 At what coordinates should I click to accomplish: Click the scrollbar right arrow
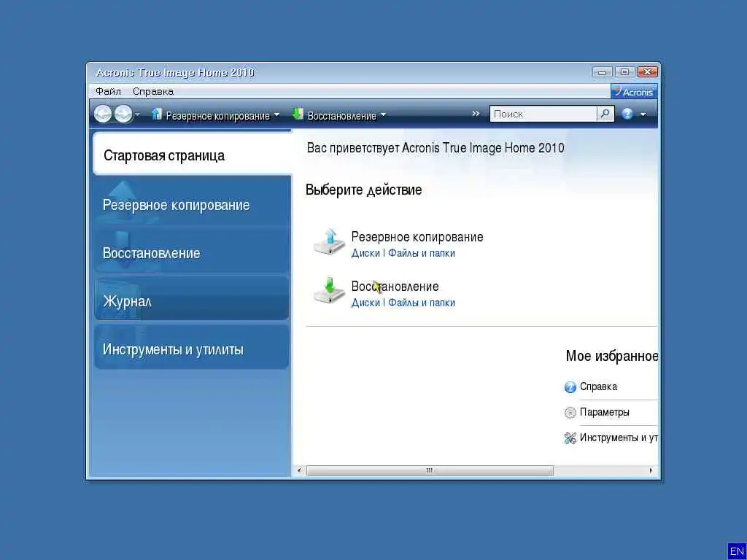tap(651, 470)
